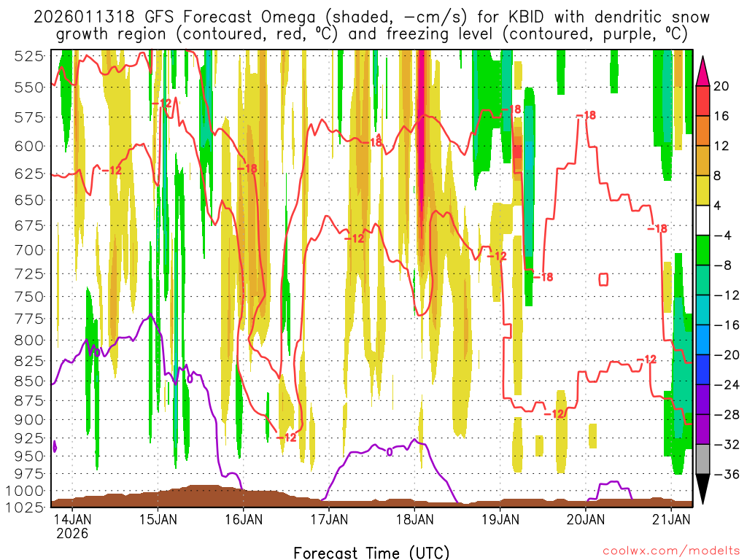Click the 14JAN time axis label
Image resolution: width=747 pixels, height=560 pixels.
tap(72, 518)
